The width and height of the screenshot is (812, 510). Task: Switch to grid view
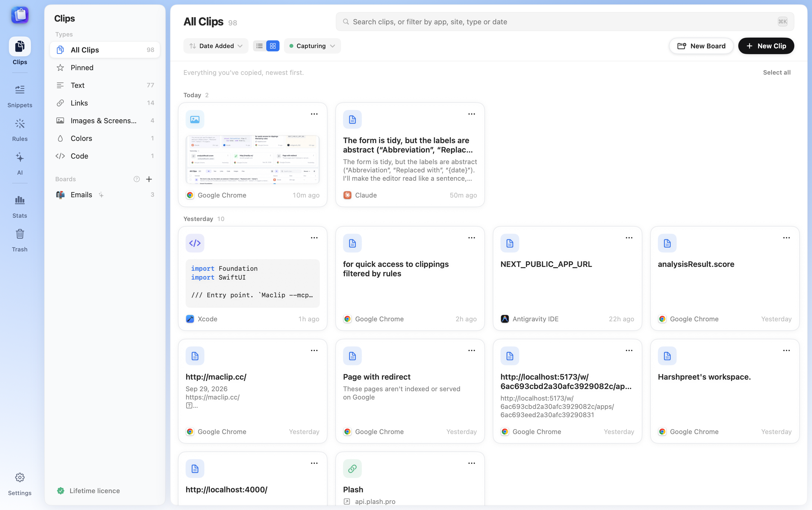coord(273,46)
